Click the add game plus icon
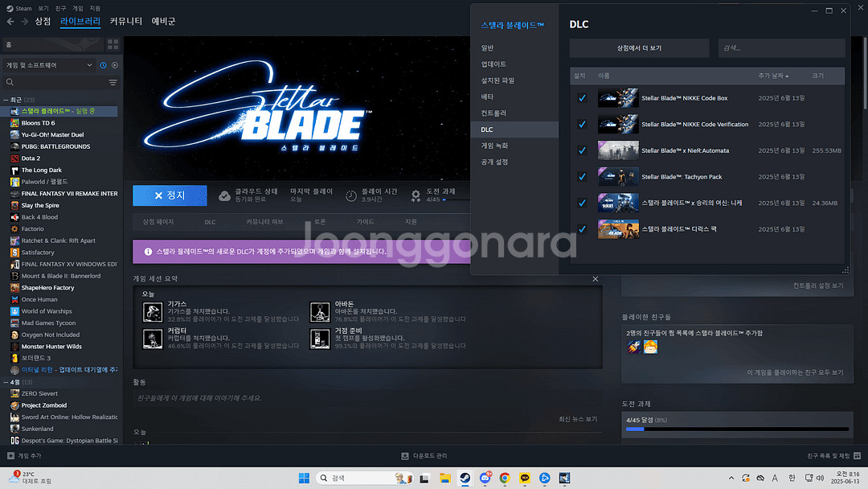Image resolution: width=868 pixels, height=489 pixels. [x=10, y=456]
